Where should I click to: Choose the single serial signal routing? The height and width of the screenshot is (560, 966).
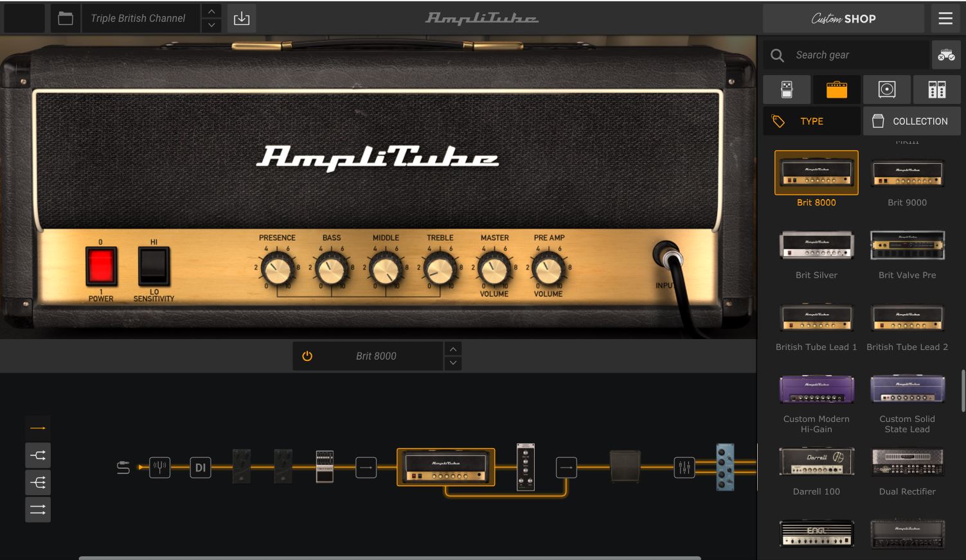click(x=38, y=428)
